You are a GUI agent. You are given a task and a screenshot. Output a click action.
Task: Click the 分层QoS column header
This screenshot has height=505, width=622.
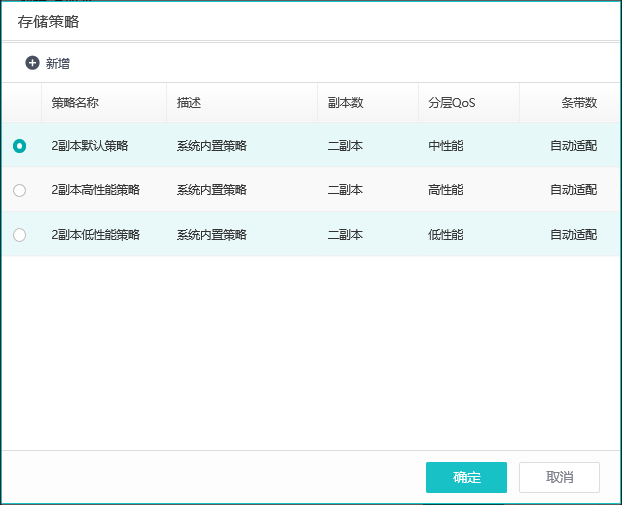[x=451, y=103]
